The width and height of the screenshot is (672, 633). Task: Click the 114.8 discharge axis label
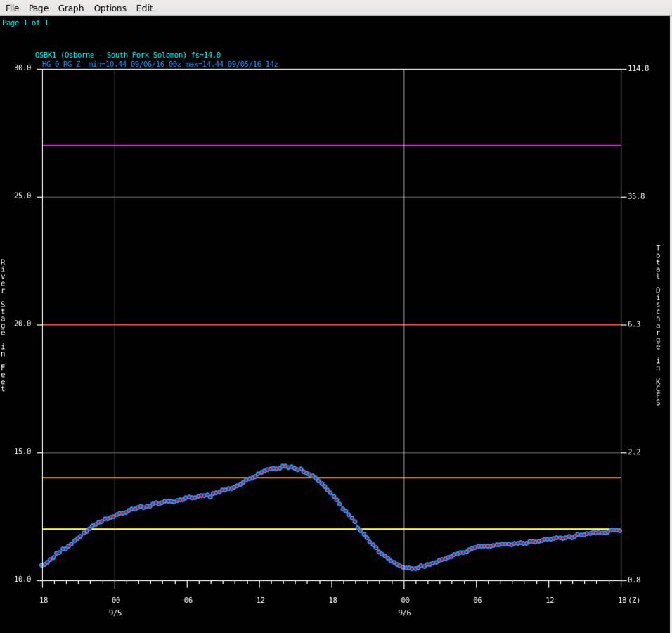638,69
